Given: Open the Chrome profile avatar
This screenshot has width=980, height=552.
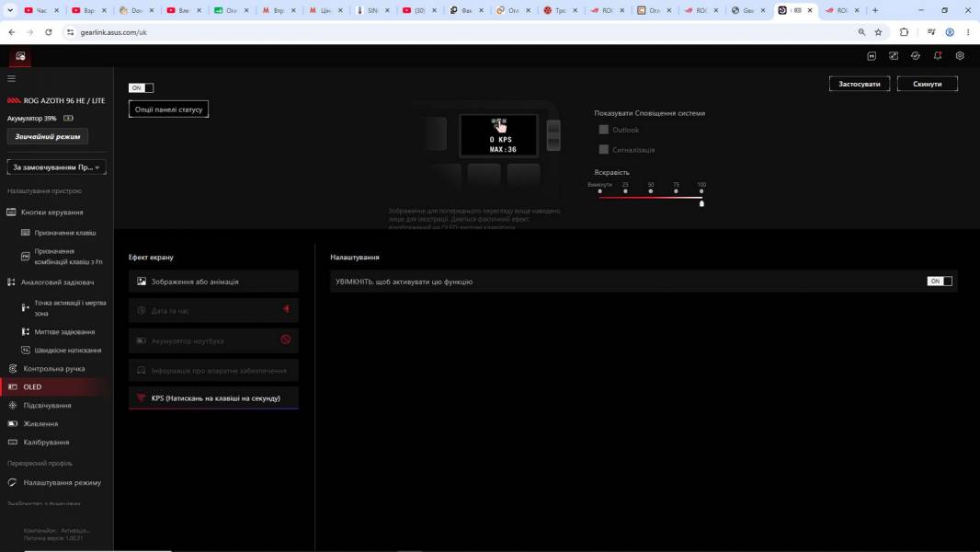Looking at the screenshot, I should point(950,32).
